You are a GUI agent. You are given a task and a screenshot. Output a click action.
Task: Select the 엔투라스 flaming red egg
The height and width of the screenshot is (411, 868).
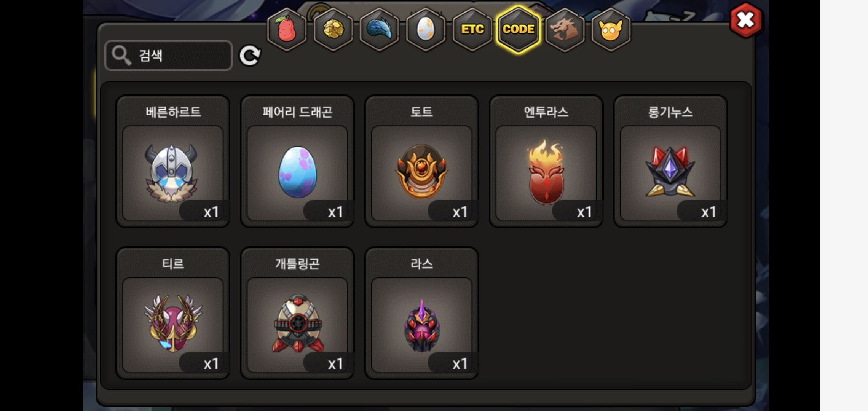coord(546,161)
